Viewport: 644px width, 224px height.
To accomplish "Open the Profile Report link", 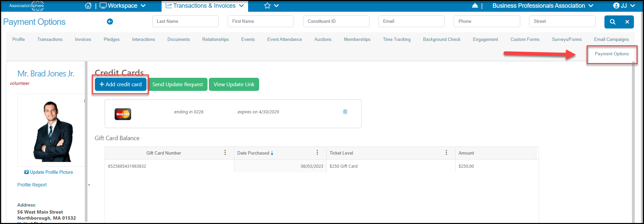I will click(32, 185).
